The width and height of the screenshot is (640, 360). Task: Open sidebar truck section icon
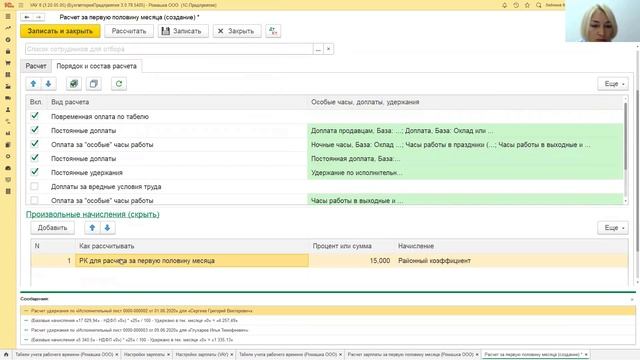[x=8, y=98]
